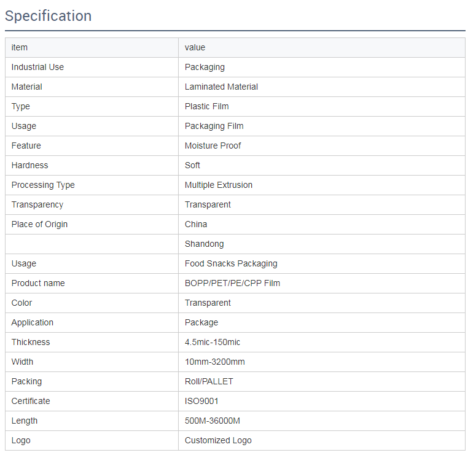Select the ISO9001 certificate value
The width and height of the screenshot is (476, 458).
pos(201,402)
